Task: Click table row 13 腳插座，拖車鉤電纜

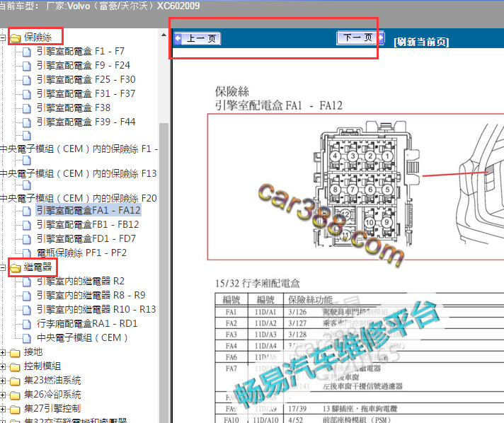Action: pos(360,409)
